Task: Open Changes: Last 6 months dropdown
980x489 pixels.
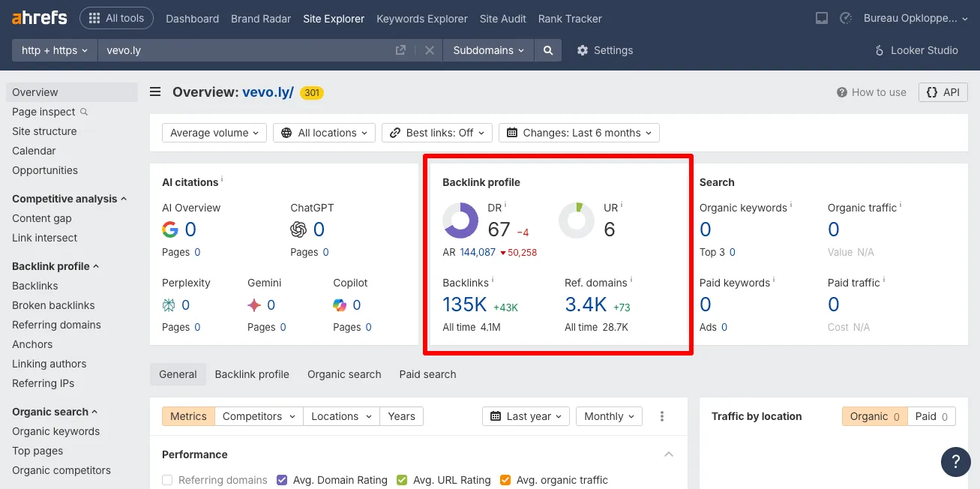Action: [579, 133]
